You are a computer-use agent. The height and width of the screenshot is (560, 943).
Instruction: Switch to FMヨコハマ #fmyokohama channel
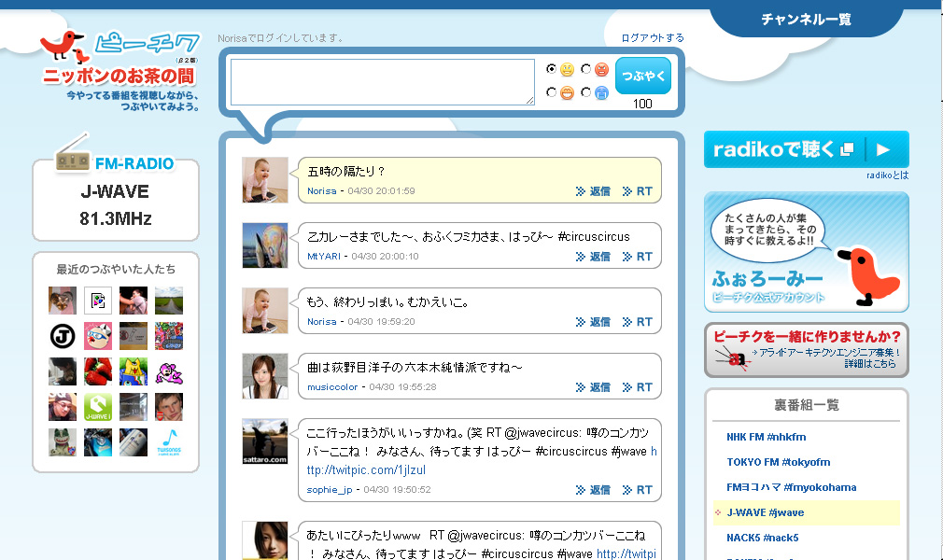click(792, 488)
